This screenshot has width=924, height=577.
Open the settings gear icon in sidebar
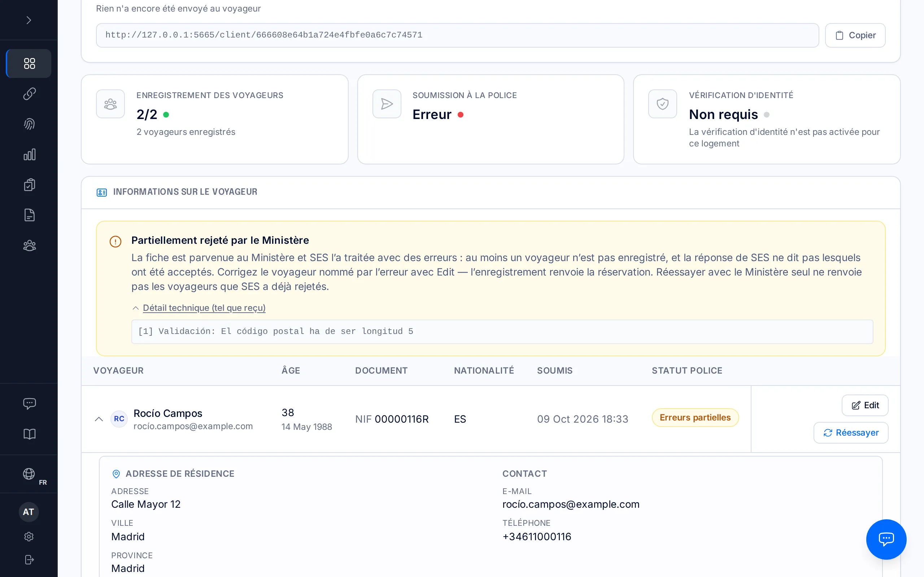tap(29, 537)
